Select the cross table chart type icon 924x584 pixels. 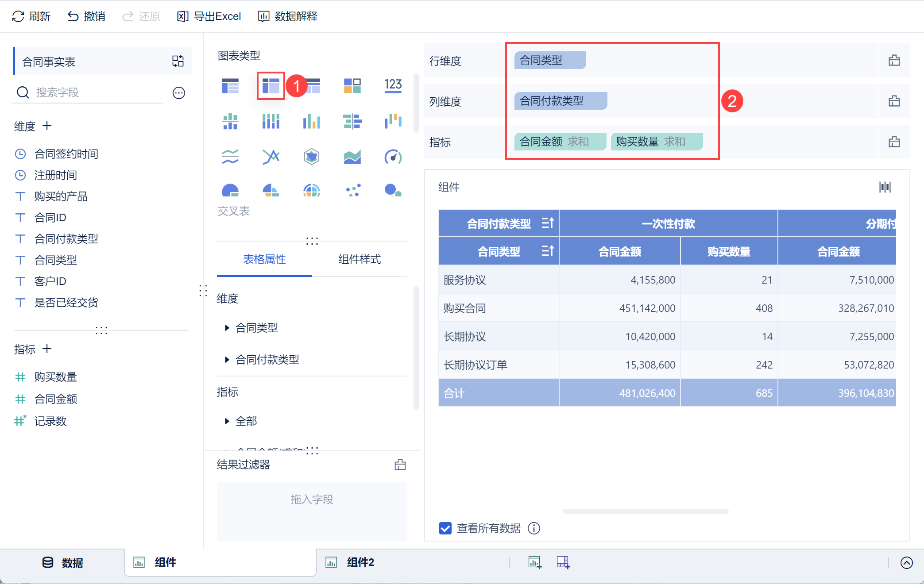[x=271, y=85]
